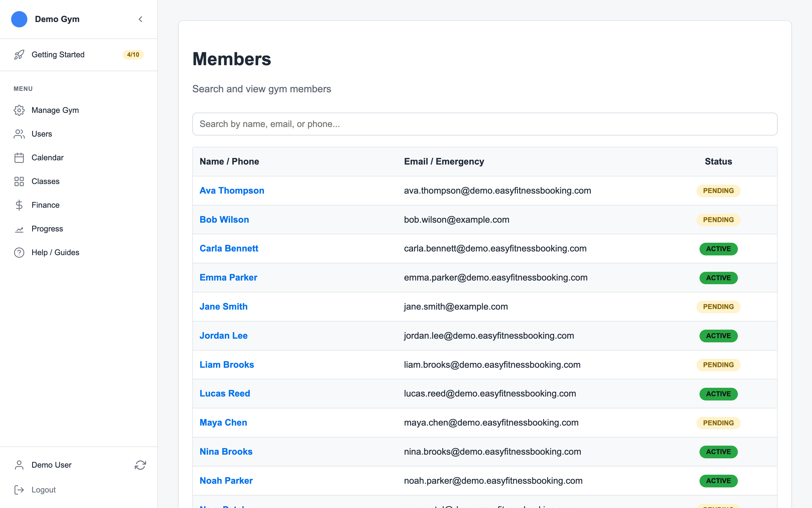The height and width of the screenshot is (508, 812).
Task: Open Jordan Lee's member profile
Action: pos(224,336)
